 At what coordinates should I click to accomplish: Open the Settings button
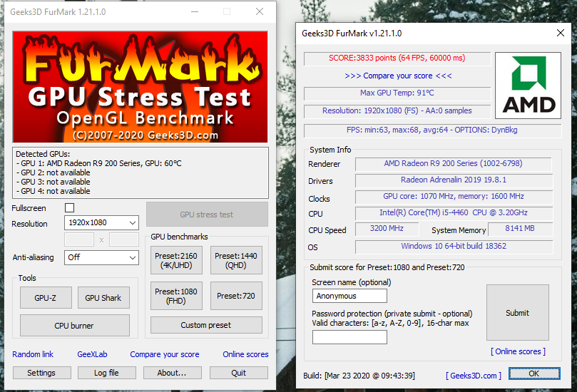point(41,373)
